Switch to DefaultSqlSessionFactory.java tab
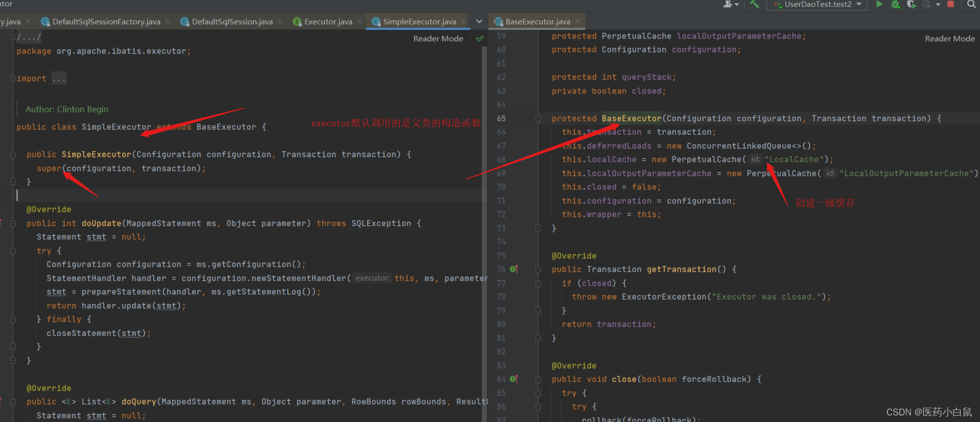 (x=106, y=21)
